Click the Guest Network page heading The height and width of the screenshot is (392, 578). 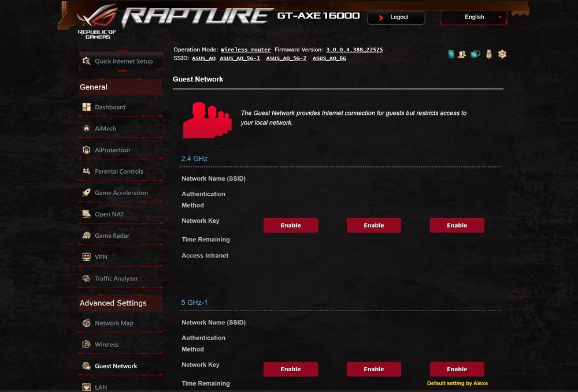(198, 79)
